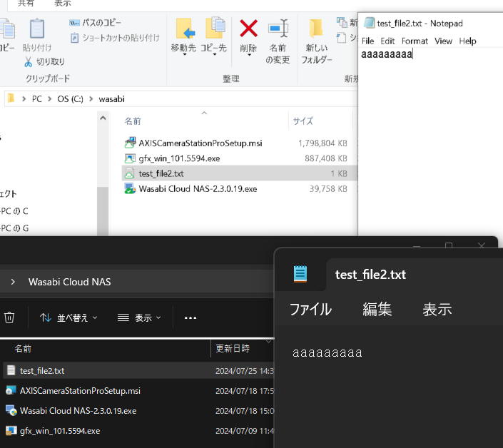Select Wasabi Cloud NAS-2.3.0.19.exe in Wasabi Cloud NAS
503x448 pixels.
[x=138, y=411]
